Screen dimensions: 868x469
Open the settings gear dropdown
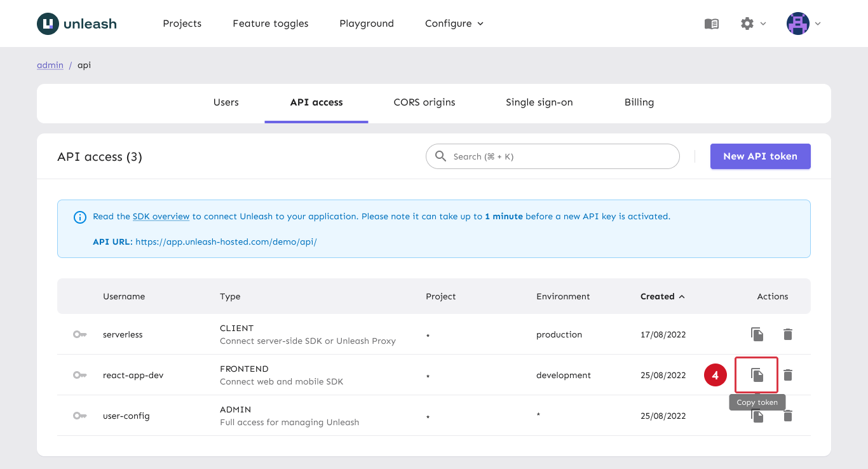click(753, 24)
